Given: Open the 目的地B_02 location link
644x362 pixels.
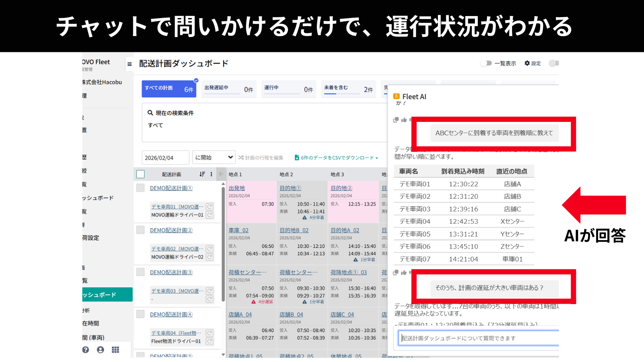Looking at the screenshot, I should click(x=294, y=230).
